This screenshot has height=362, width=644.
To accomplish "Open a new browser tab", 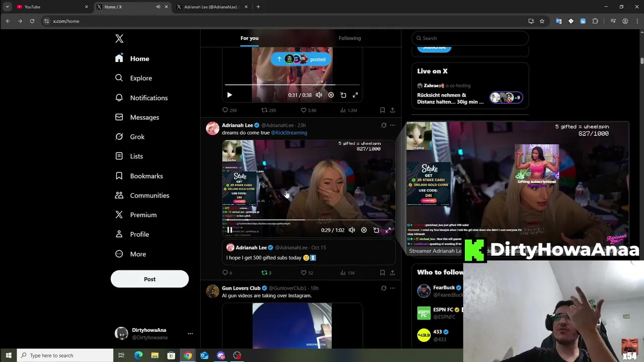I will [x=258, y=7].
